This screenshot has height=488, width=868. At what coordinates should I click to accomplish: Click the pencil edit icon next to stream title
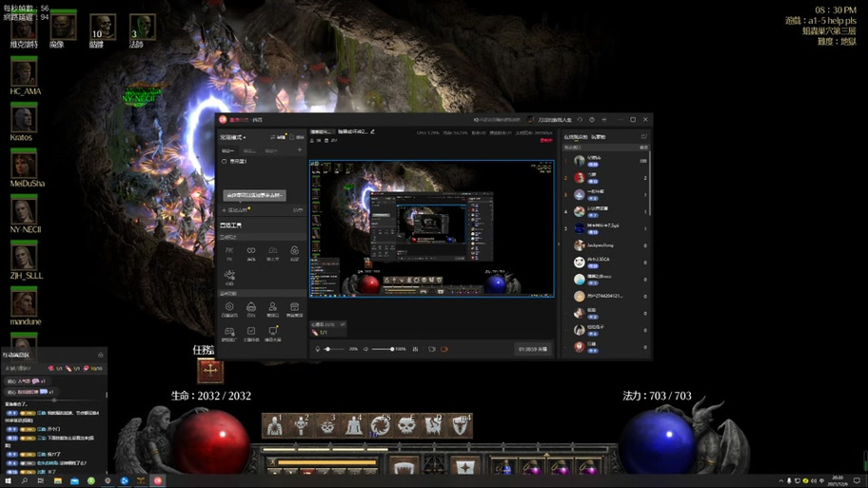coord(372,131)
